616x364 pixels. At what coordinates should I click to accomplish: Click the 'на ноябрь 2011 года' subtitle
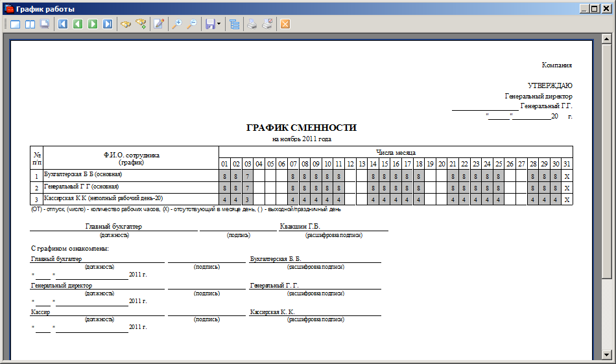(x=302, y=139)
